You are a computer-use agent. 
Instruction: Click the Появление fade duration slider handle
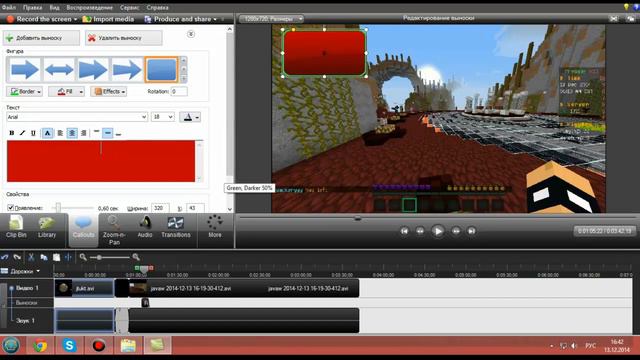(x=58, y=208)
